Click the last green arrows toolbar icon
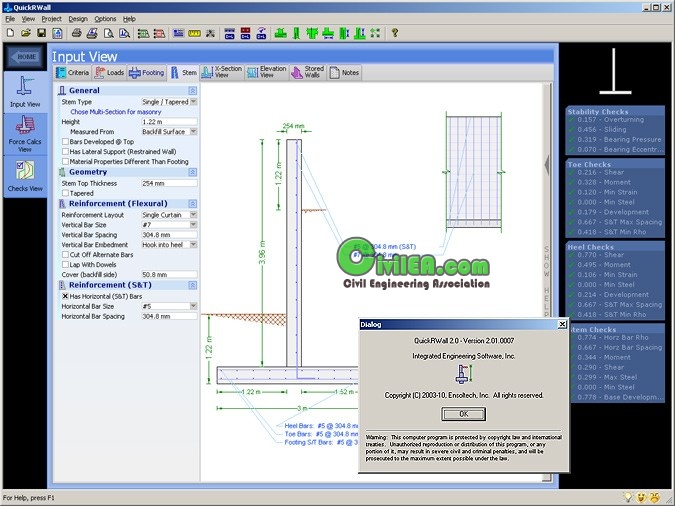The height and width of the screenshot is (506, 675). click(x=375, y=33)
